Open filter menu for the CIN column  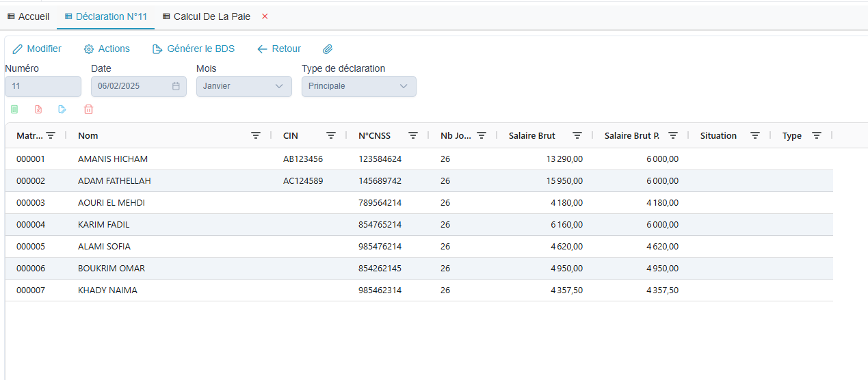(x=331, y=135)
